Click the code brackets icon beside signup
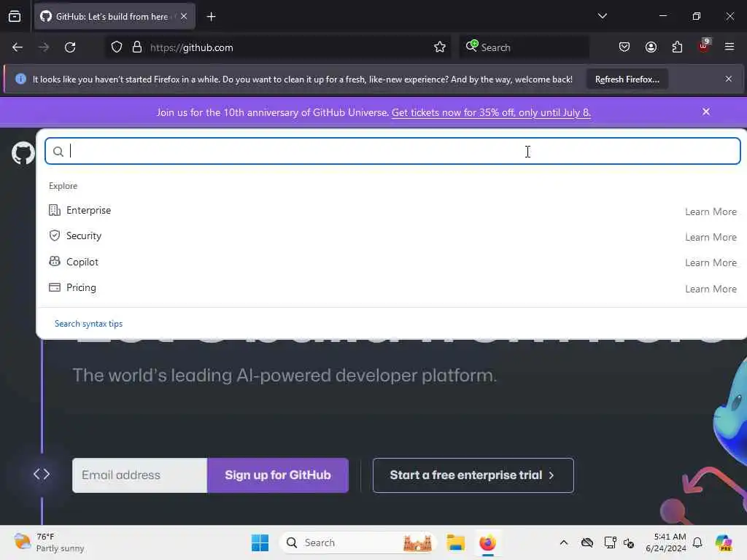The height and width of the screenshot is (560, 747). tap(42, 474)
